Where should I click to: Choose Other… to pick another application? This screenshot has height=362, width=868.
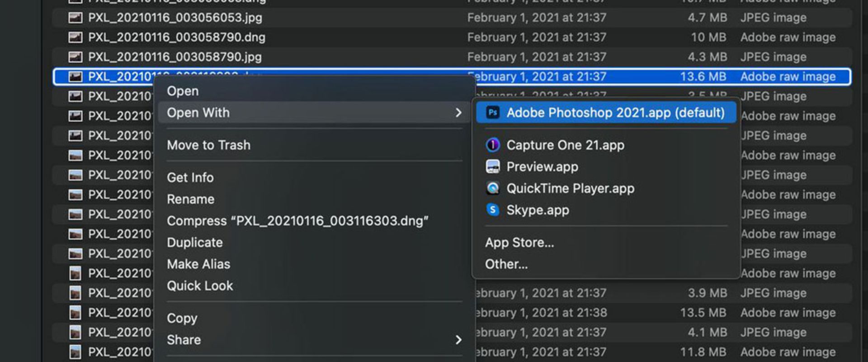click(506, 264)
